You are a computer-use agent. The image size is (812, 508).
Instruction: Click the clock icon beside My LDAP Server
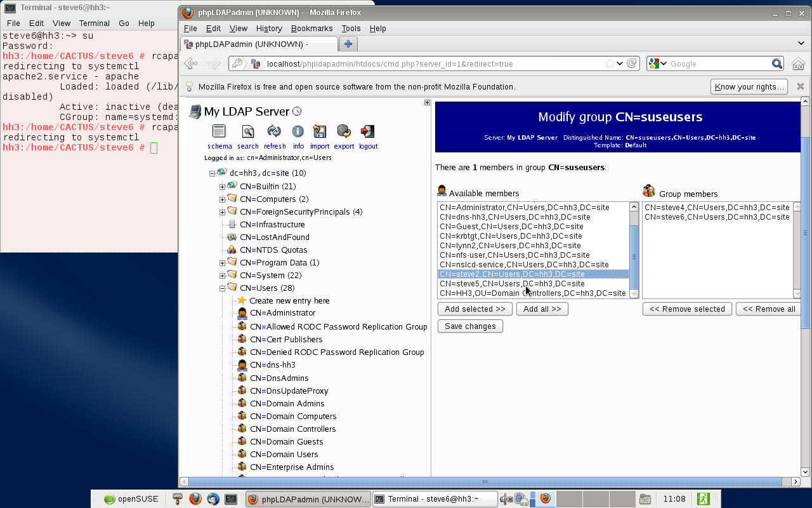click(x=297, y=111)
